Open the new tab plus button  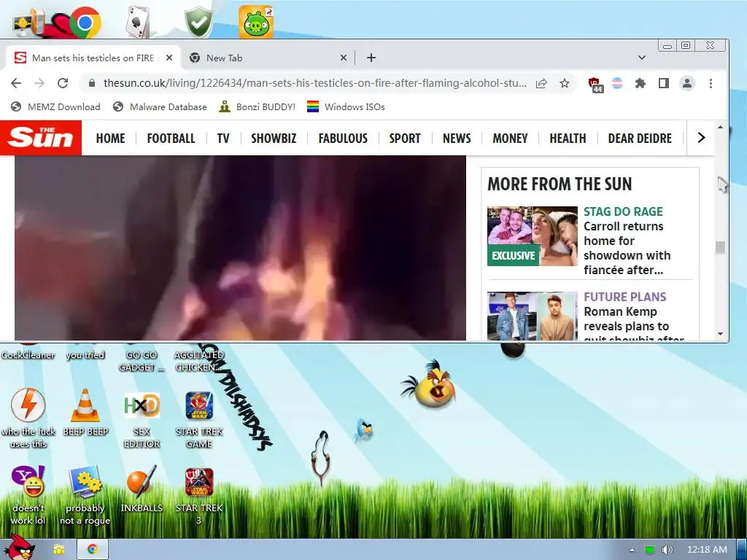click(371, 58)
